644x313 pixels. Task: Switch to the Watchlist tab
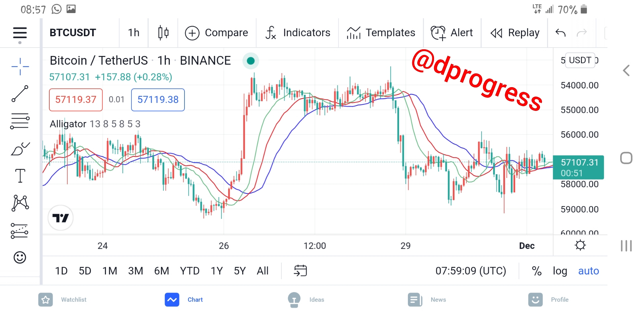click(x=62, y=300)
